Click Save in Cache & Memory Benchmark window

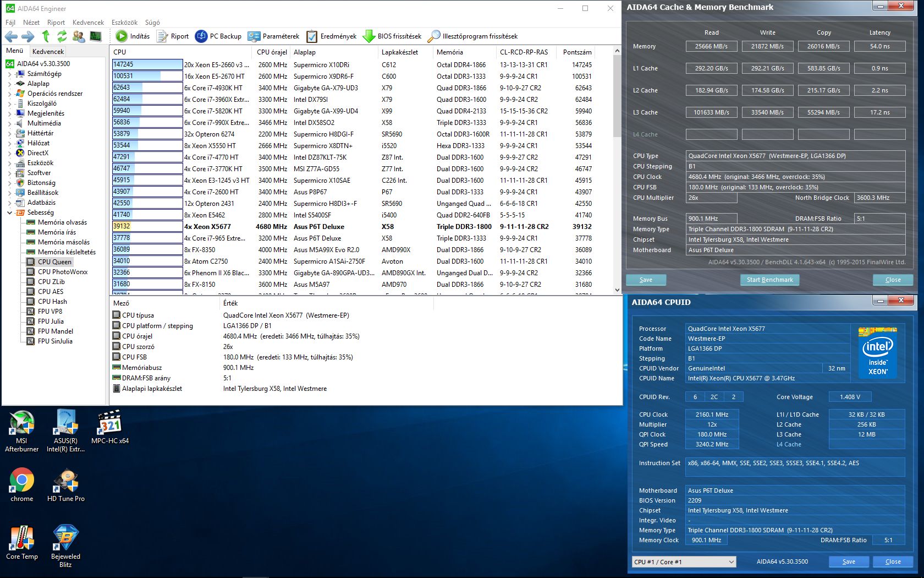pyautogui.click(x=646, y=280)
